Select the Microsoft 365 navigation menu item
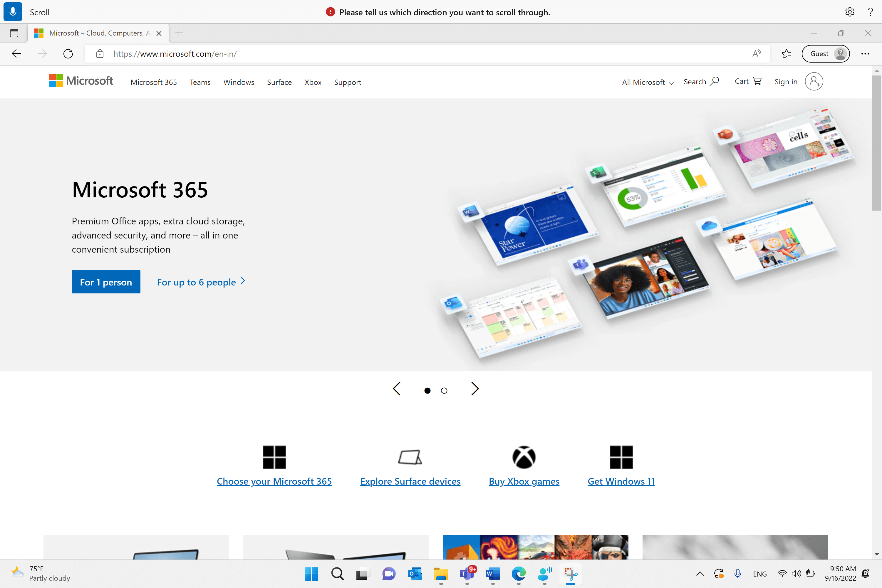882x588 pixels. 154,82
